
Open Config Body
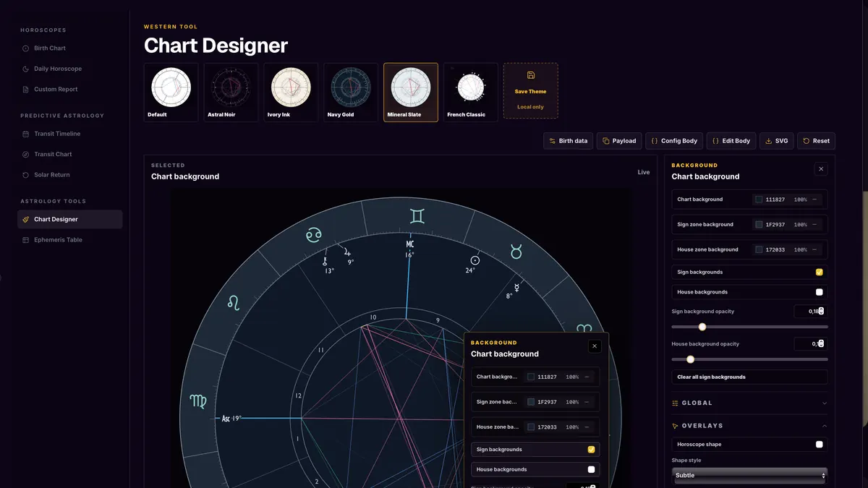674,141
